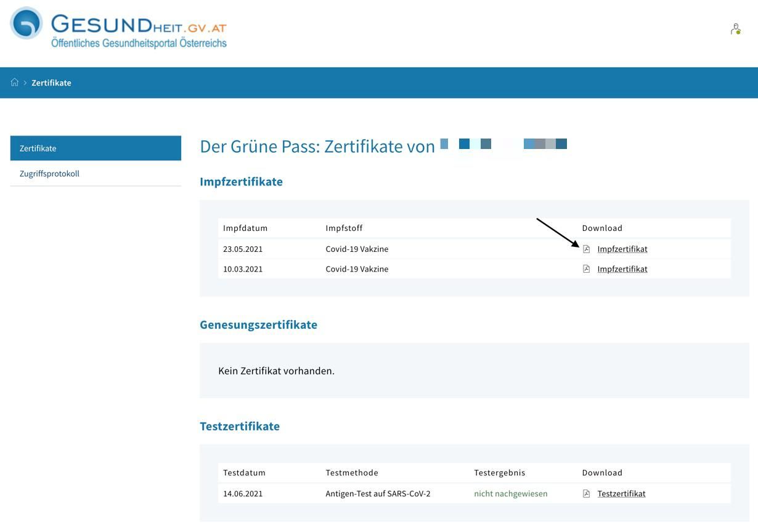
Task: Click Zertifikate in the breadcrumb bar
Action: (x=51, y=82)
